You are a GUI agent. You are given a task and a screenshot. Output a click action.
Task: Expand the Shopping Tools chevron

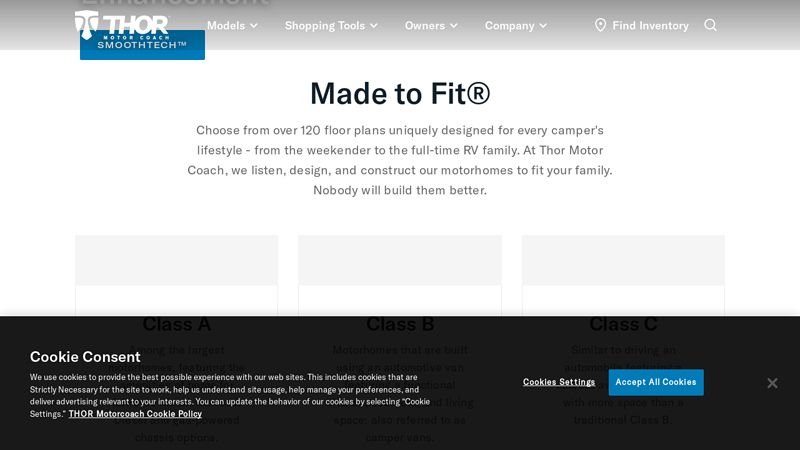click(x=373, y=26)
